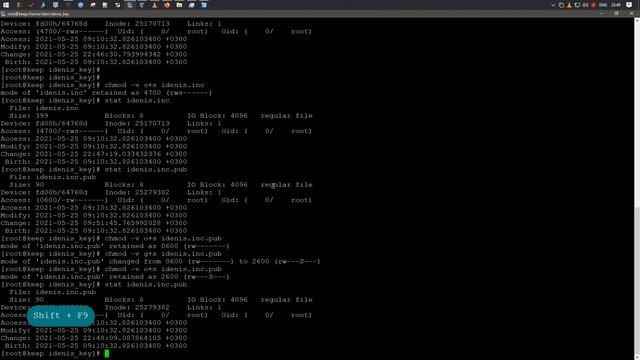Viewport: 640px width, 360px height.
Task: Click line 'retained as 0600 (rw-------)'
Action: (115, 246)
